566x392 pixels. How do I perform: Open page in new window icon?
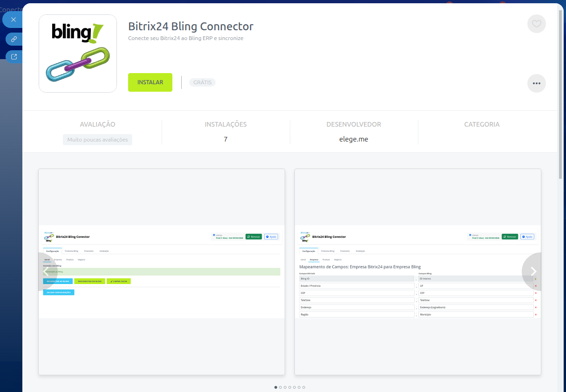click(14, 57)
